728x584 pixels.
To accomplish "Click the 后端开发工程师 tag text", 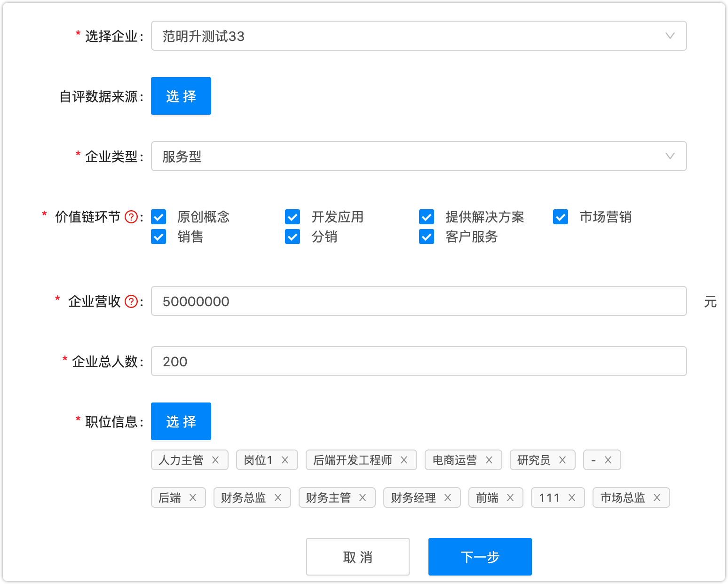I will (x=353, y=460).
